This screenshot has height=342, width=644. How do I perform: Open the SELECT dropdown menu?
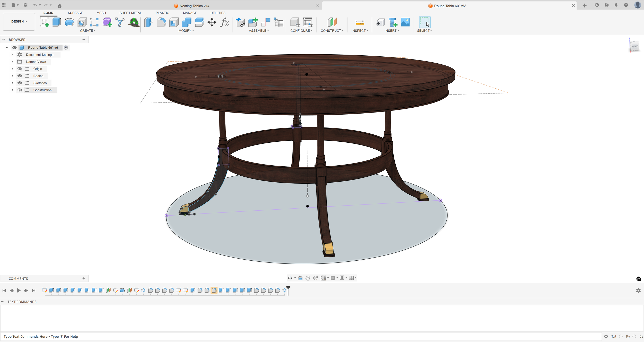424,30
